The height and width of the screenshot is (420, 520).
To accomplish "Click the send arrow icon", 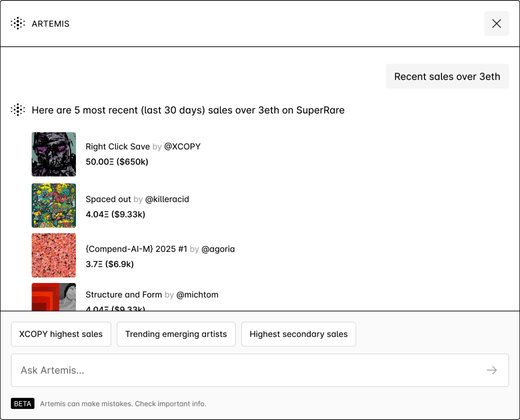I will point(492,370).
